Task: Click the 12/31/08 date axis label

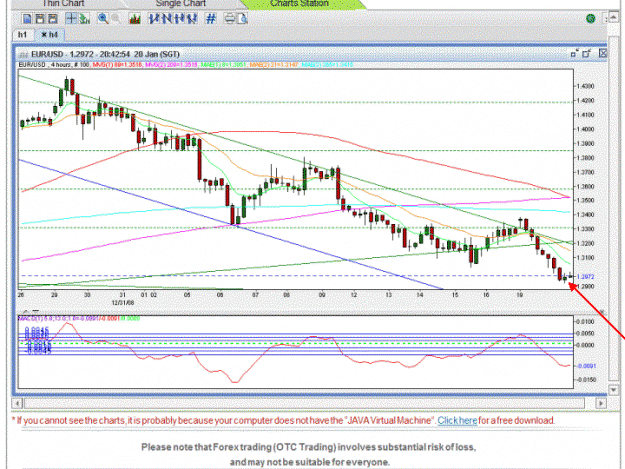Action: 123,302
